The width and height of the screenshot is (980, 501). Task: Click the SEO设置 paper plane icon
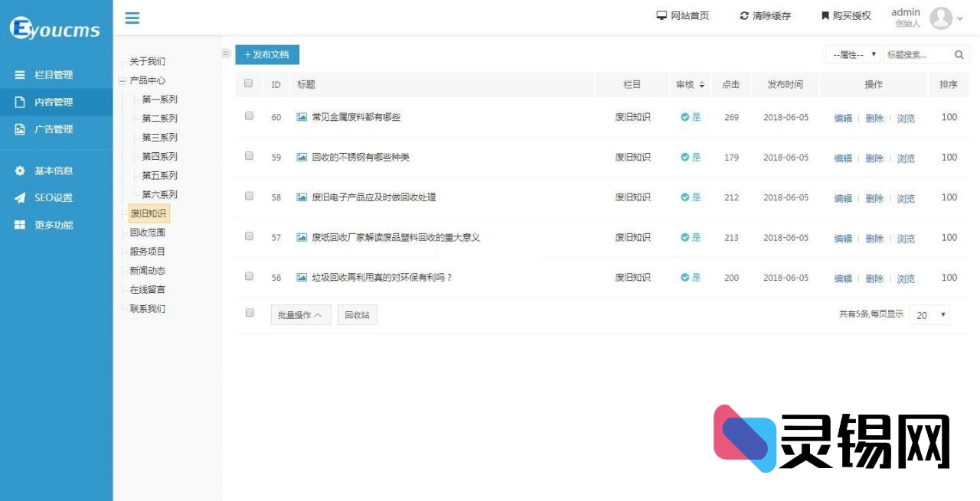(18, 197)
